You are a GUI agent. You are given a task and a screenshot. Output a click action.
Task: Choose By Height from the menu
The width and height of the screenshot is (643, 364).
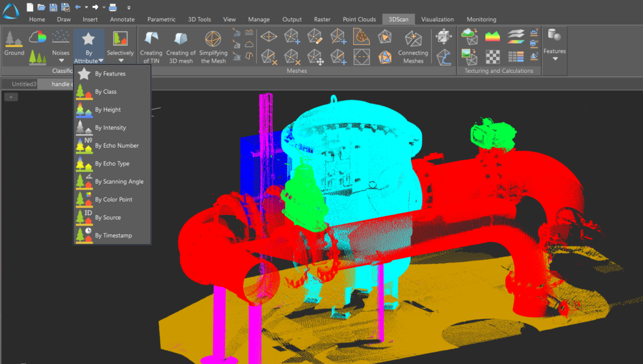tap(108, 110)
